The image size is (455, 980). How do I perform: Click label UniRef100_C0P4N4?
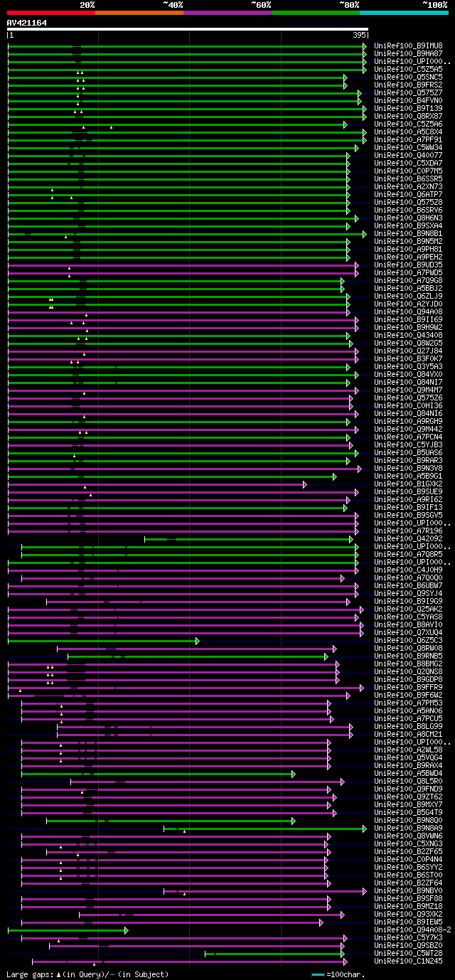(408, 859)
